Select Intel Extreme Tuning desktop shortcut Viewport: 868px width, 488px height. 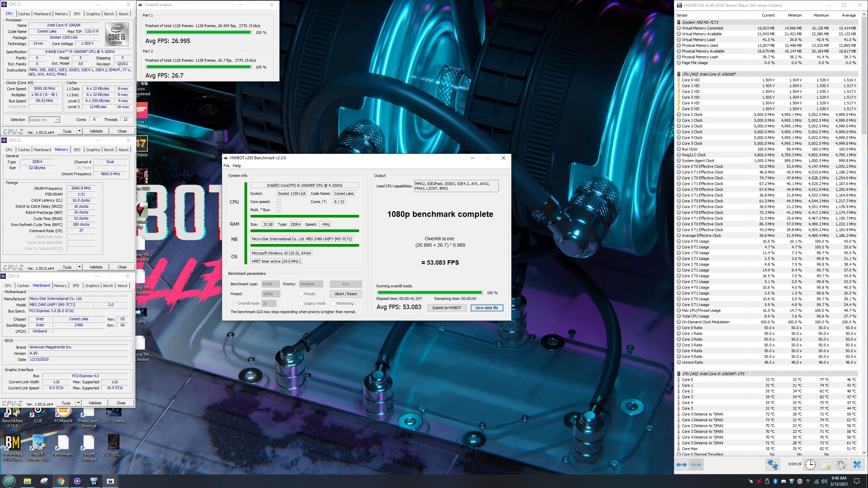pos(38,447)
